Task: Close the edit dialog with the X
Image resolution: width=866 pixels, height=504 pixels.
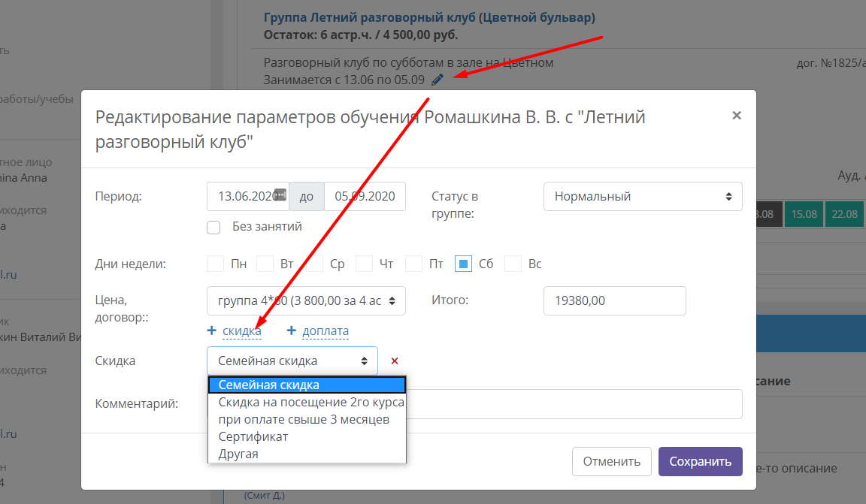Action: (x=736, y=116)
